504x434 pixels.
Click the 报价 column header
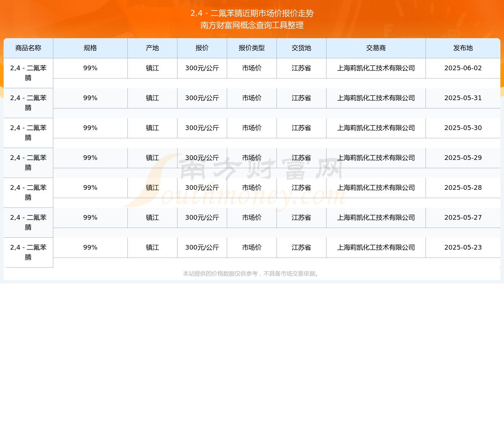pyautogui.click(x=202, y=48)
